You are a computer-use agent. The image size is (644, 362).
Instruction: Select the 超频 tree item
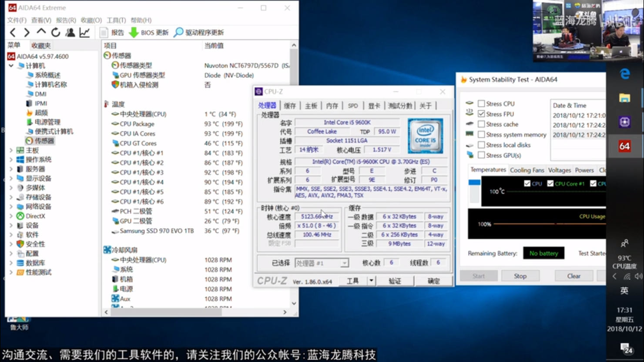(x=37, y=113)
